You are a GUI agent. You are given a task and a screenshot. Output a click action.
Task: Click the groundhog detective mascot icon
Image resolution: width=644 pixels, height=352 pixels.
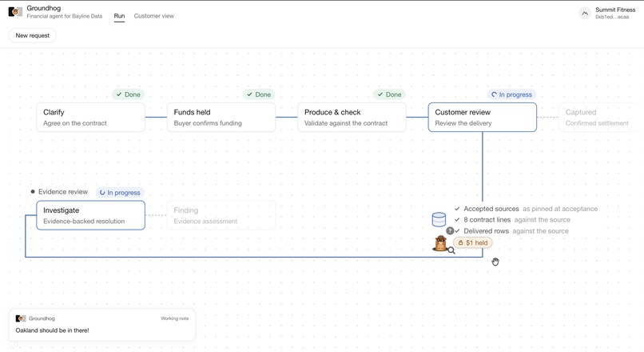[x=441, y=243]
